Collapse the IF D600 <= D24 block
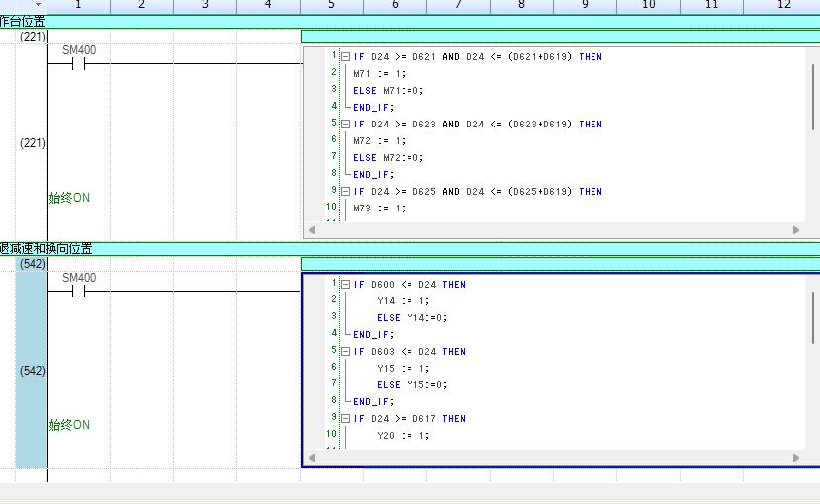The height and width of the screenshot is (504, 820). click(345, 285)
